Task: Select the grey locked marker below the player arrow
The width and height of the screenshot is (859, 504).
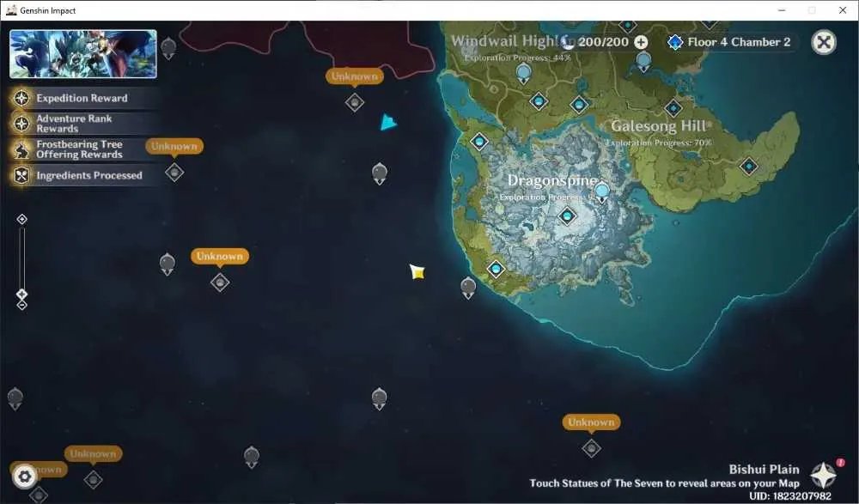Action: 379,174
